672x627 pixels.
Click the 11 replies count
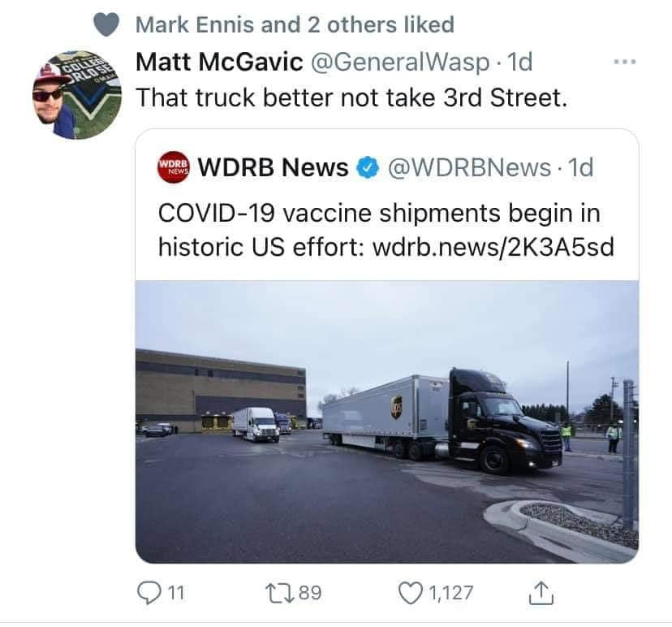175,593
